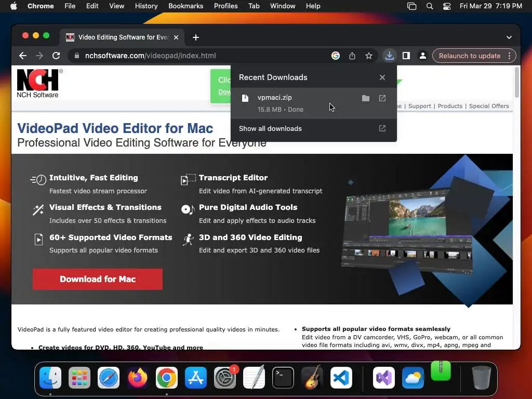Open the Tab menu
Image resolution: width=532 pixels, height=399 pixels.
coord(254,6)
